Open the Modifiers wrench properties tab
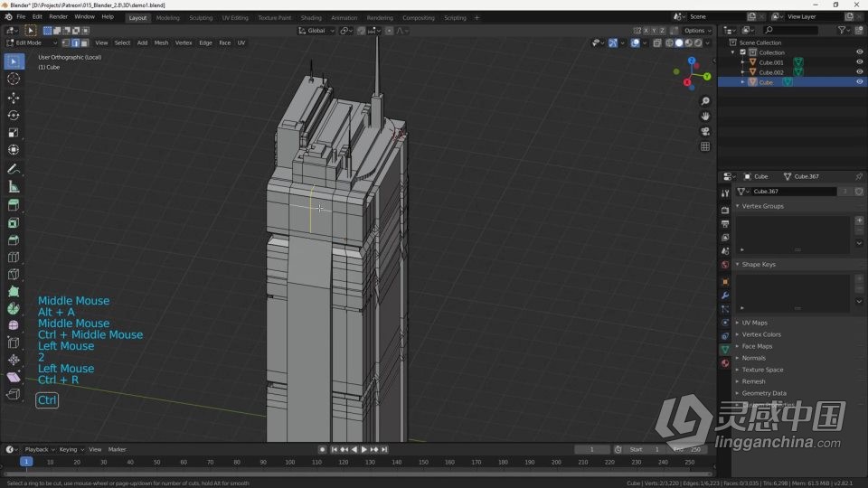Viewport: 868px width, 488px height. click(725, 296)
